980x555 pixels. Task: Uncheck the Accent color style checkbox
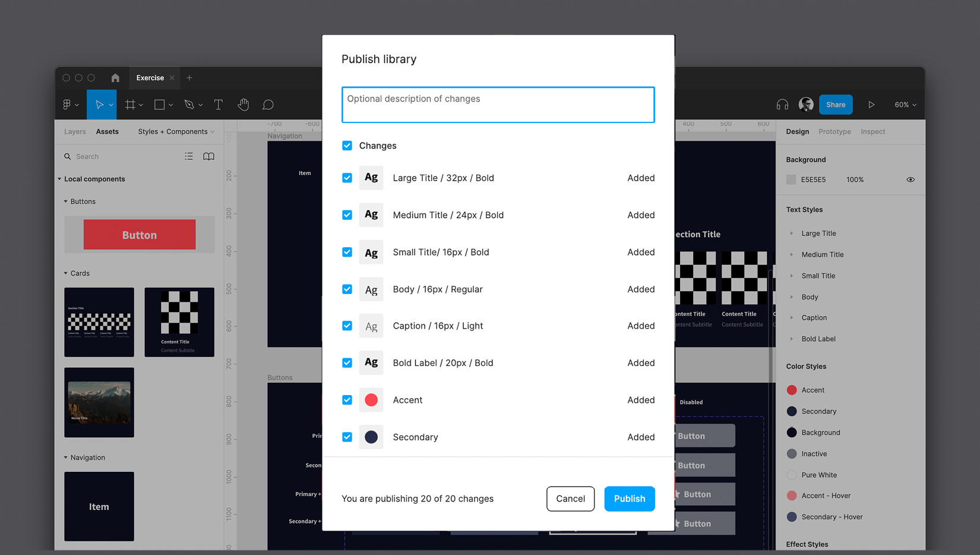pyautogui.click(x=347, y=400)
